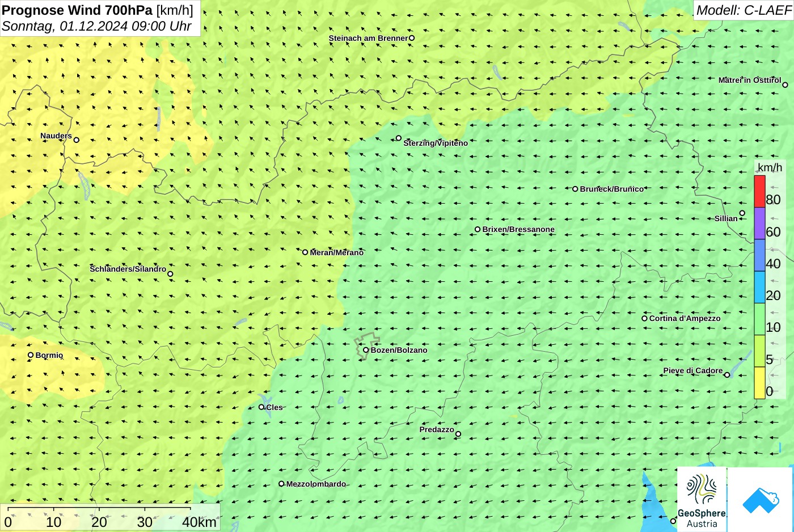Click the 'Meran/Merano' city label

click(x=337, y=252)
